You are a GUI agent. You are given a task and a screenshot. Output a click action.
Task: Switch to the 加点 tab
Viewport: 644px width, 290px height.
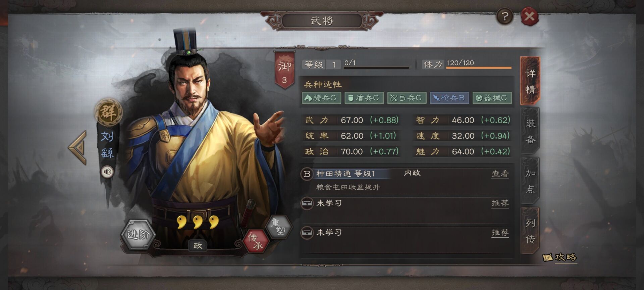530,181
